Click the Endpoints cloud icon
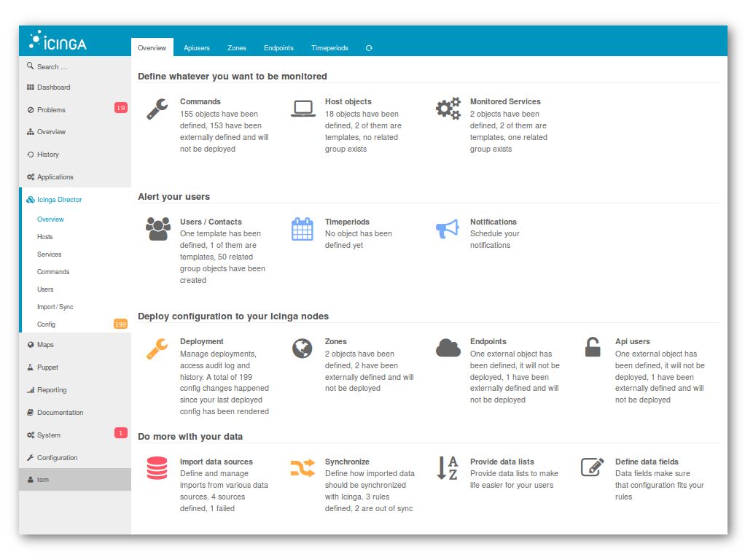Image resolution: width=745 pixels, height=560 pixels. pos(448,348)
